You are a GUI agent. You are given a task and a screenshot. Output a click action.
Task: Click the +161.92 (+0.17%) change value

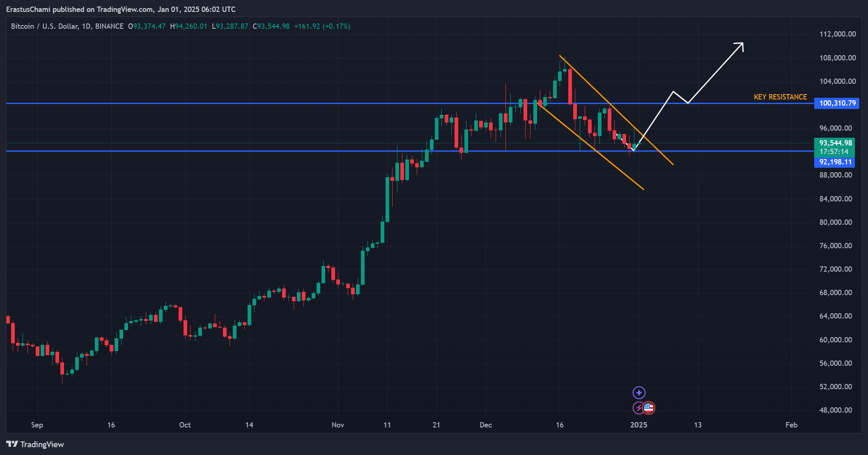pos(322,26)
